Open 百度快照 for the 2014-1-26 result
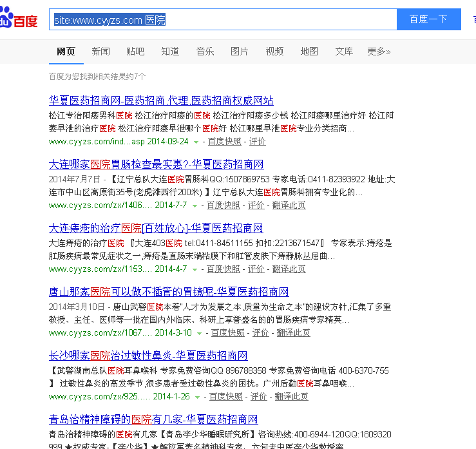Viewport: 476px width, 449px height. [x=226, y=396]
